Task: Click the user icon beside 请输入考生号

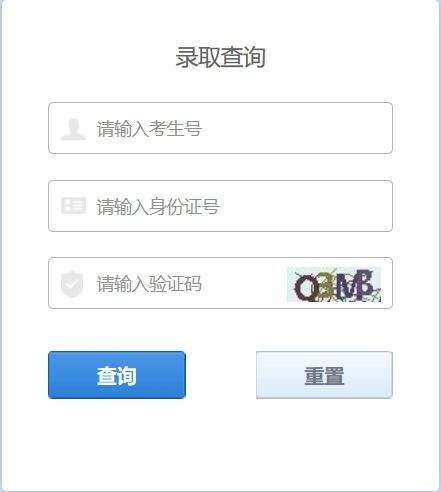Action: [73, 129]
